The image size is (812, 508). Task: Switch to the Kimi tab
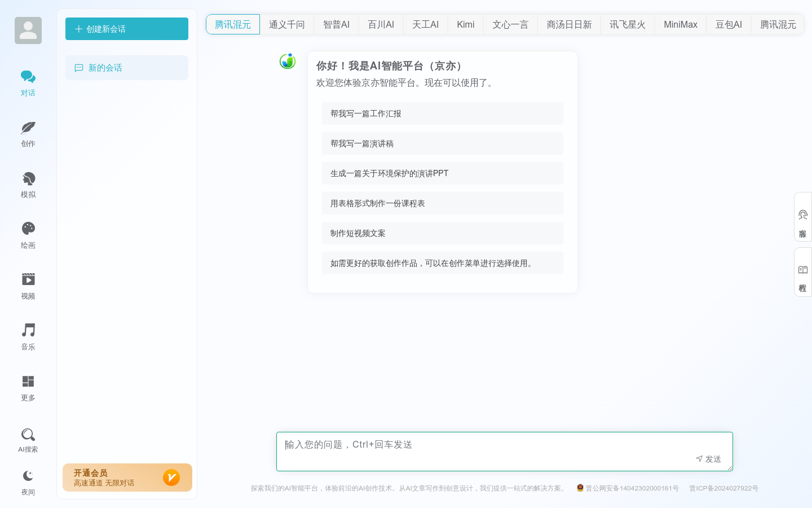pyautogui.click(x=466, y=24)
